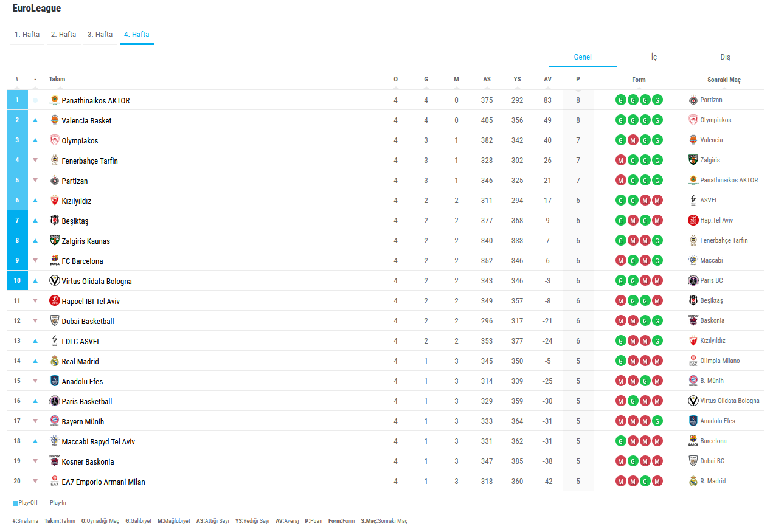
Task: Click the Valencia Basket team logo
Action: pos(54,120)
